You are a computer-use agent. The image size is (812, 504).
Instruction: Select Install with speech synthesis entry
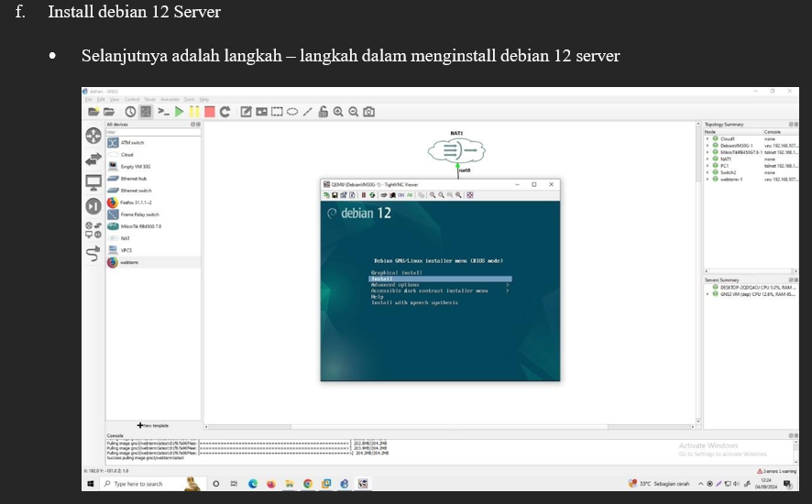[x=414, y=302]
